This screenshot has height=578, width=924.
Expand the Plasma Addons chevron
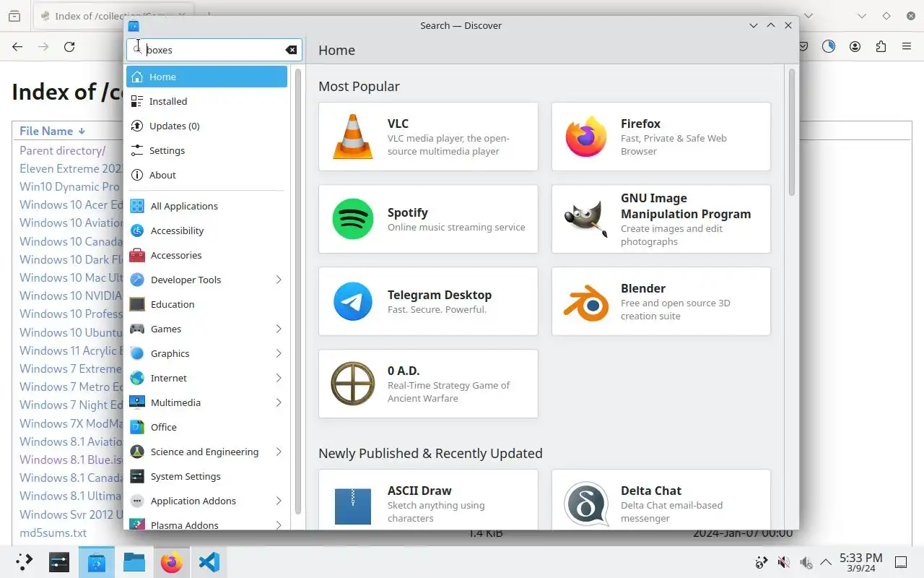(x=279, y=525)
